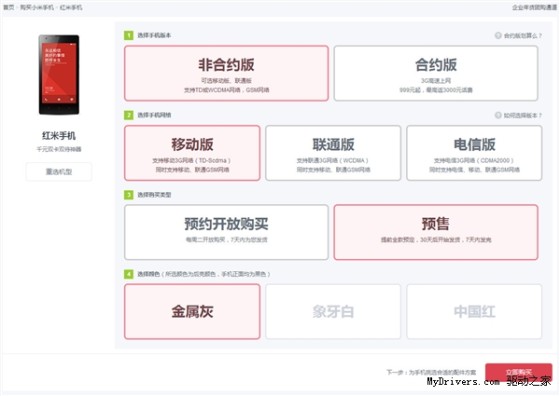Select the 象牙白 color option
Viewport: 560px width, 396px height.
[333, 311]
